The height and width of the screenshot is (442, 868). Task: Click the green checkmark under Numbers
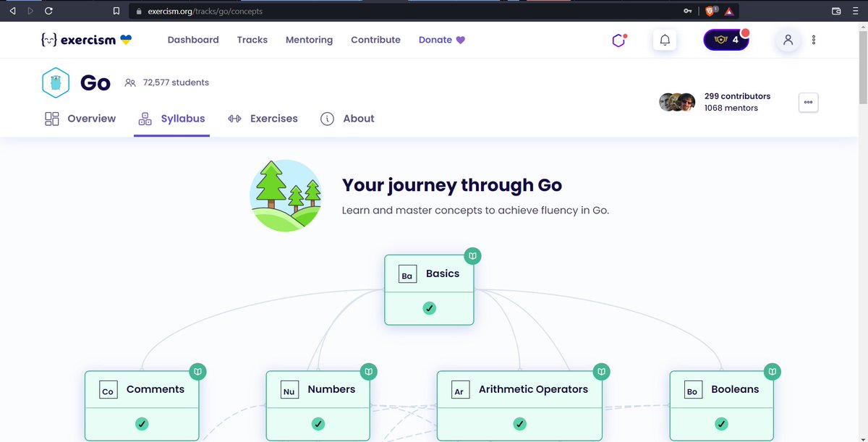coord(318,424)
